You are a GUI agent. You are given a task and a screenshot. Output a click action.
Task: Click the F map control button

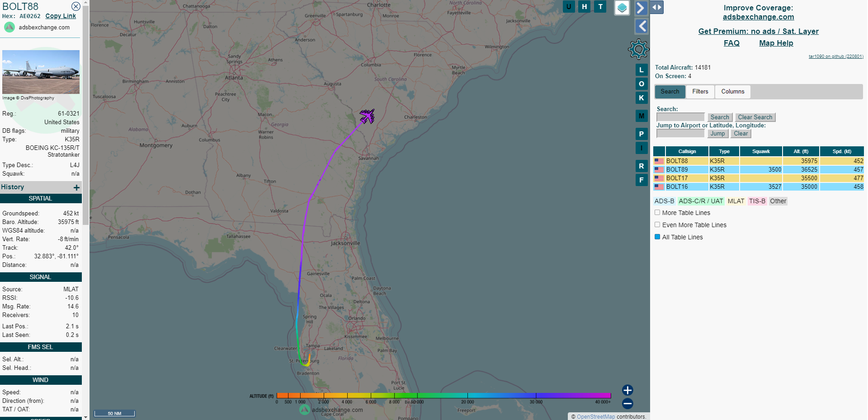click(x=642, y=180)
